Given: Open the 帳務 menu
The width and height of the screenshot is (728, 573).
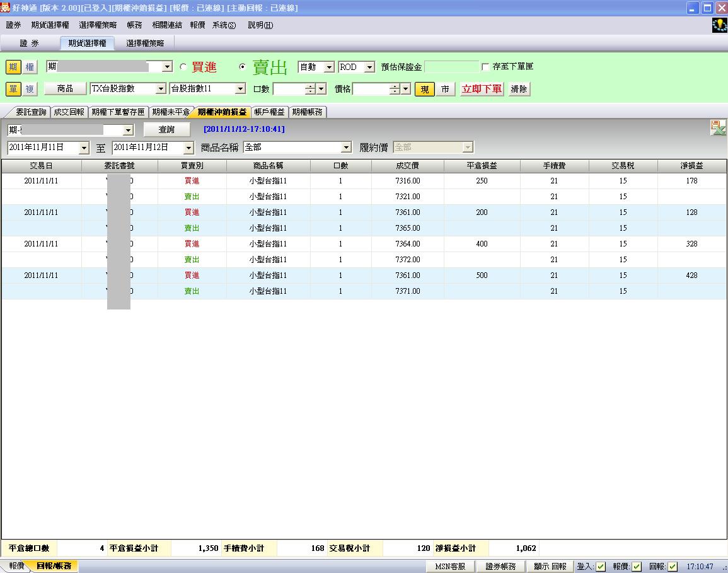Looking at the screenshot, I should (x=135, y=25).
